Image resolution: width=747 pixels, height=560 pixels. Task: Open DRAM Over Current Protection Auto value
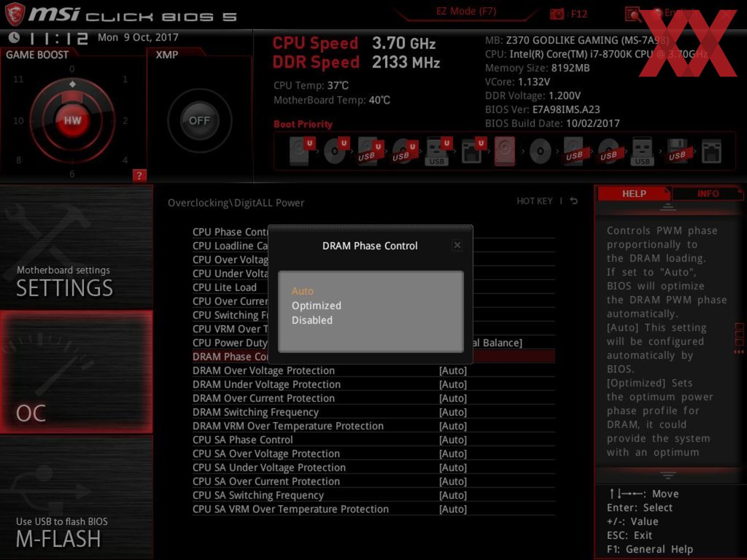click(x=453, y=398)
